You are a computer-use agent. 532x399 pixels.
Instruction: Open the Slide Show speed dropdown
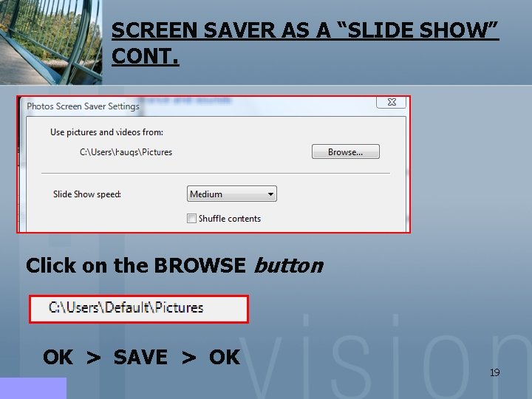point(232,194)
